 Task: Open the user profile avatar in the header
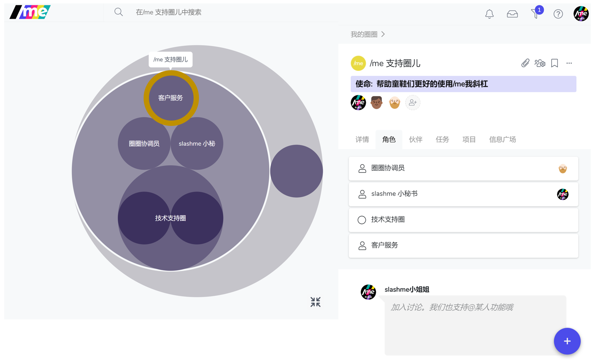coord(581,14)
